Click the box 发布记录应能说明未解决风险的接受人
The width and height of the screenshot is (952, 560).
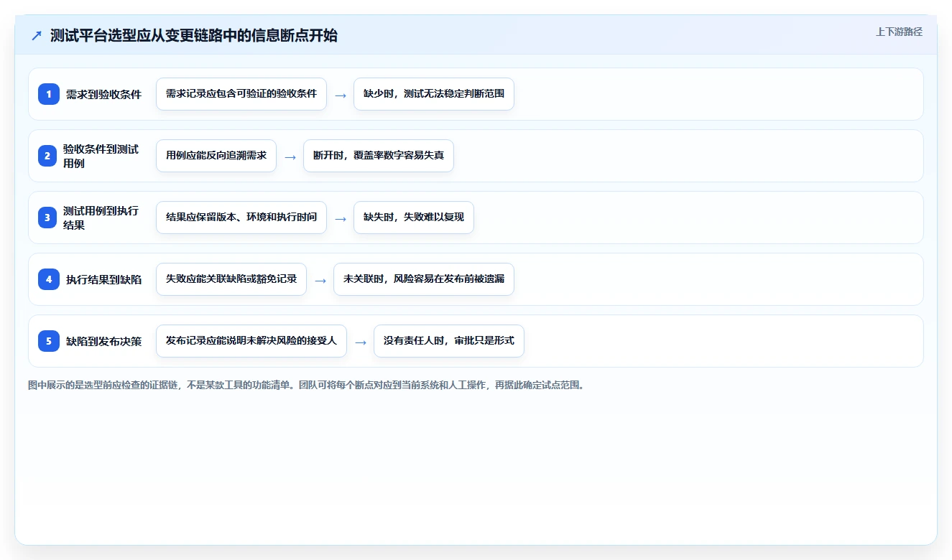click(251, 341)
